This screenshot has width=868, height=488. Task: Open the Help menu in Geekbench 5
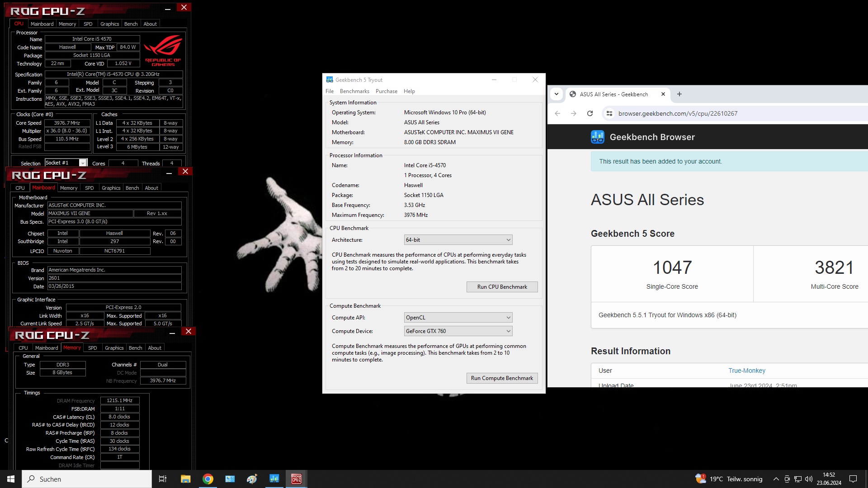(x=409, y=91)
